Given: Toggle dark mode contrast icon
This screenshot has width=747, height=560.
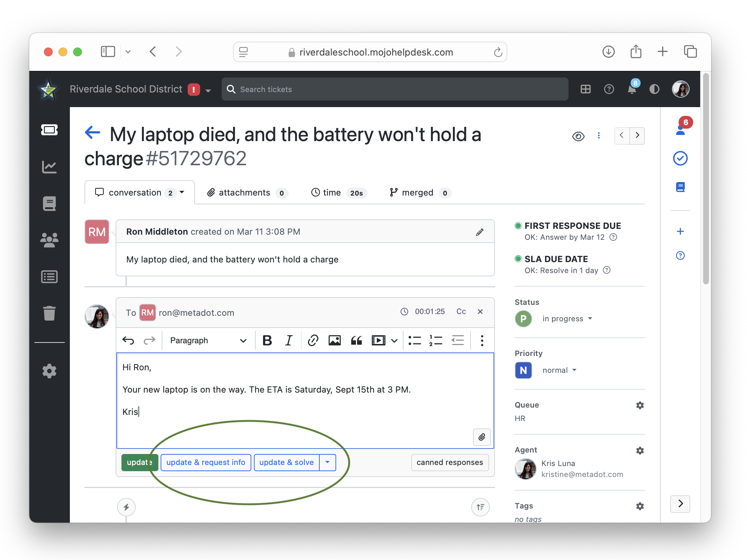Looking at the screenshot, I should pyautogui.click(x=654, y=89).
